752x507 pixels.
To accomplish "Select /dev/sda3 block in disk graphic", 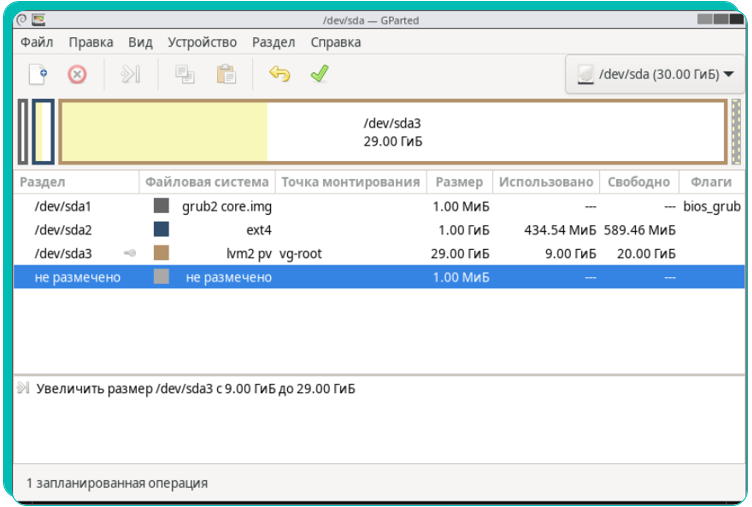I will click(x=393, y=132).
